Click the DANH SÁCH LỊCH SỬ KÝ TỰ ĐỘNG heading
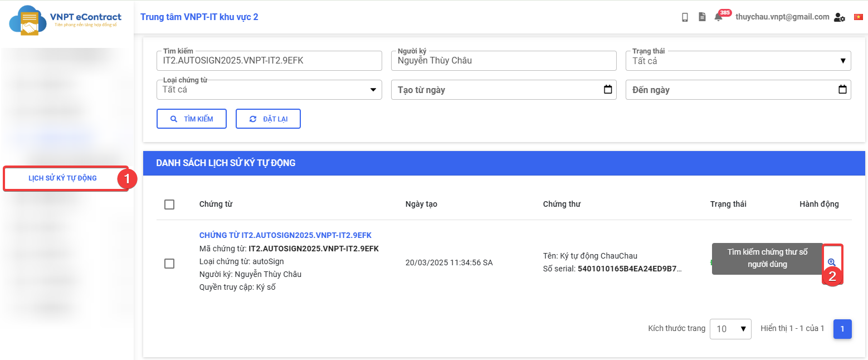 tap(226, 163)
